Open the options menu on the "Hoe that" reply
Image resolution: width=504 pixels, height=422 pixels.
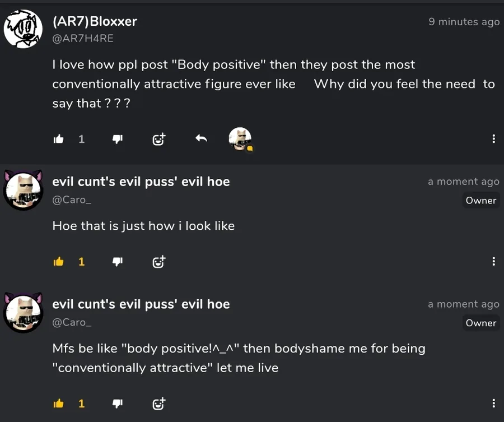[494, 261]
